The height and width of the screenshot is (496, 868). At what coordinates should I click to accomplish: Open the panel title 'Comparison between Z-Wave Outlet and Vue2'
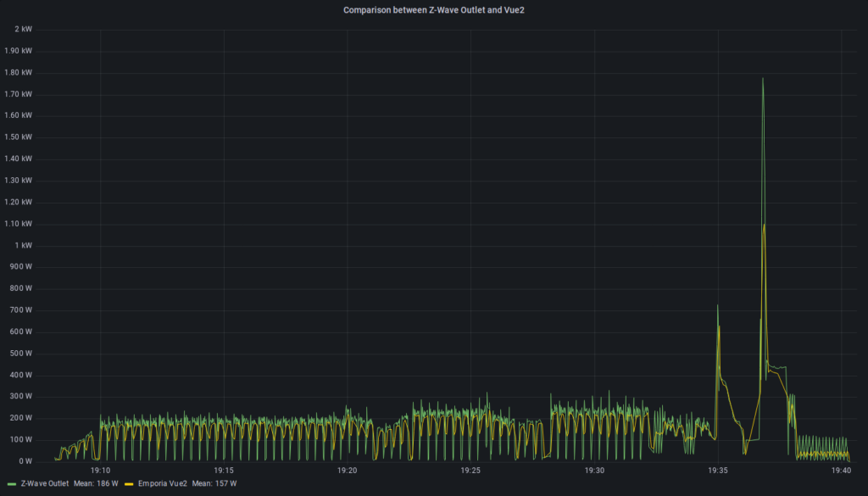click(x=433, y=10)
